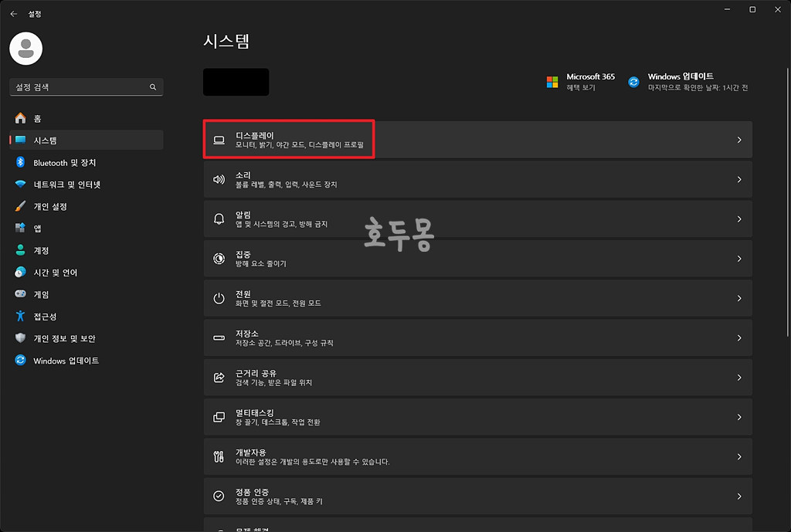Click the 게임 controller icon
The height and width of the screenshot is (532, 791).
pyautogui.click(x=20, y=294)
